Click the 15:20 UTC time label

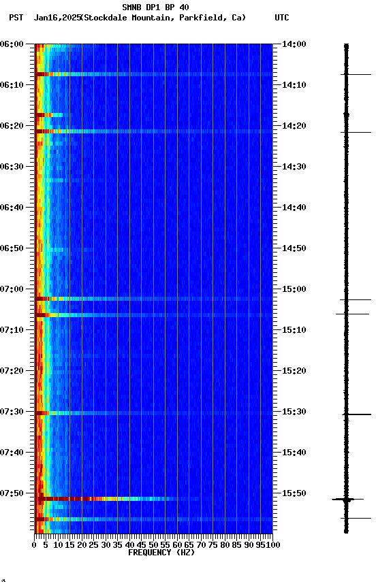(x=294, y=371)
